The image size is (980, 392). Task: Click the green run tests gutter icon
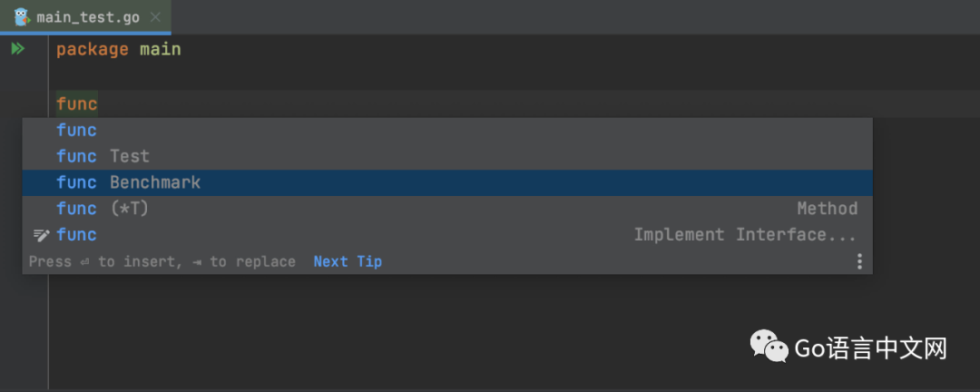tap(17, 49)
